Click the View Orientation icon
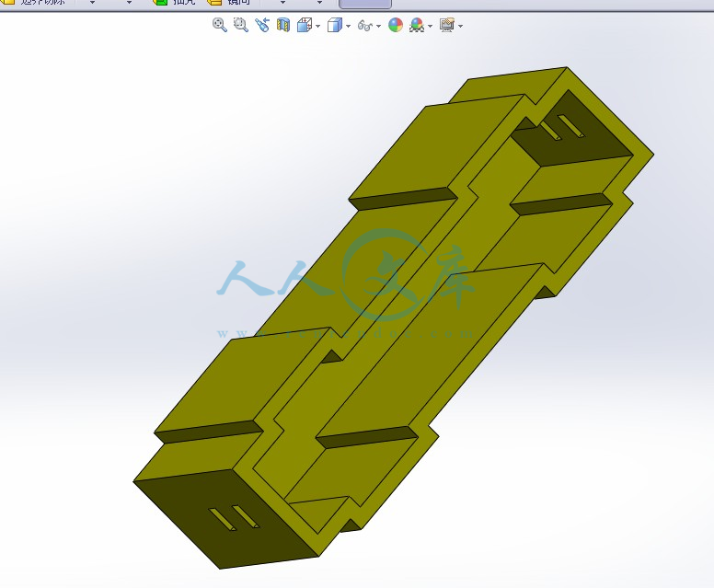The height and width of the screenshot is (588, 714). [304, 25]
